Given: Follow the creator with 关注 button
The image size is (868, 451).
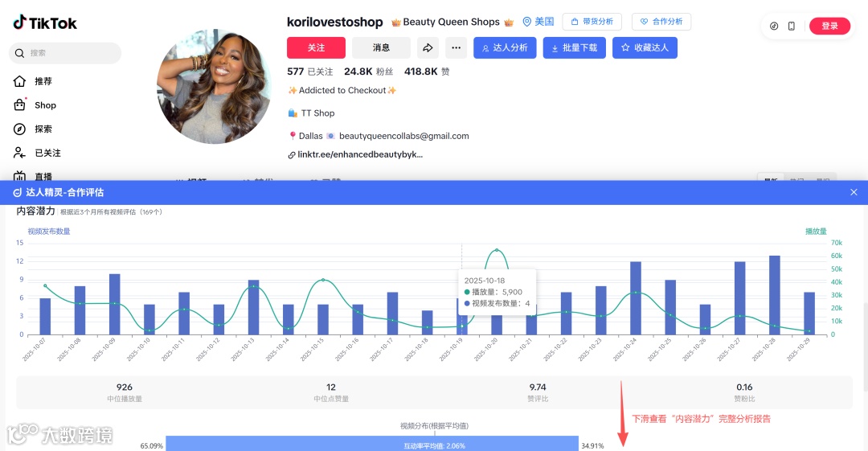Looking at the screenshot, I should pyautogui.click(x=316, y=47).
